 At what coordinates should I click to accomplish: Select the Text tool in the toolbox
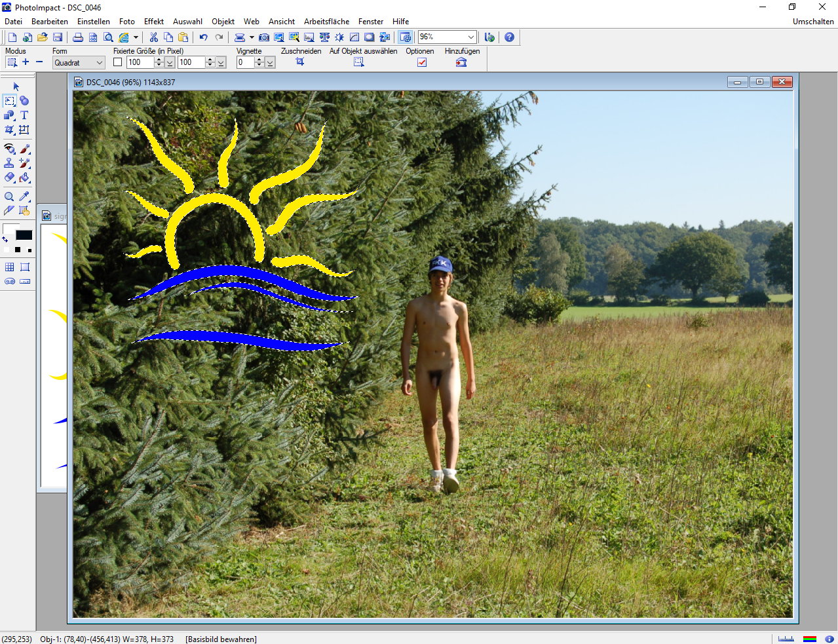point(24,115)
